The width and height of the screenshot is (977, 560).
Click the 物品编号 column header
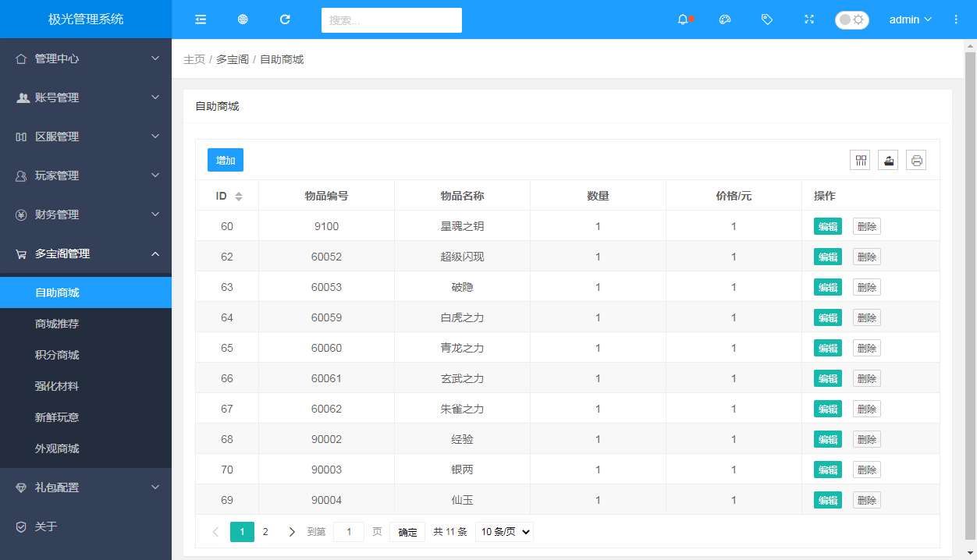[326, 196]
